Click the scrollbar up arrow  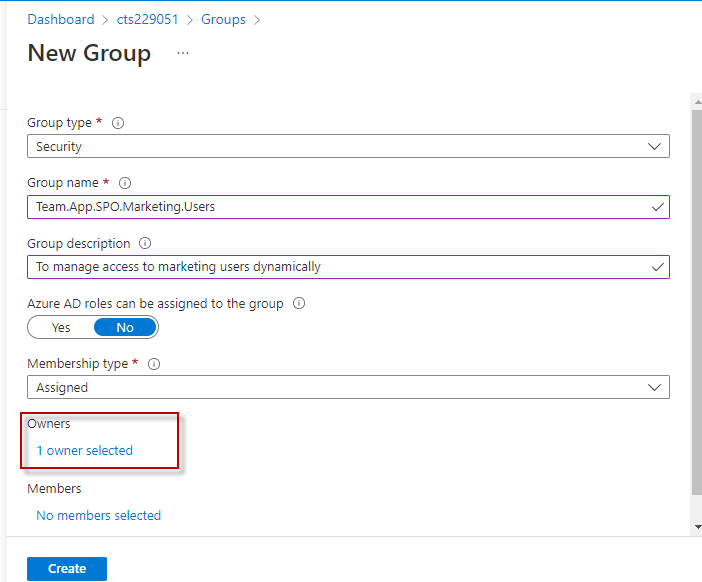click(696, 101)
